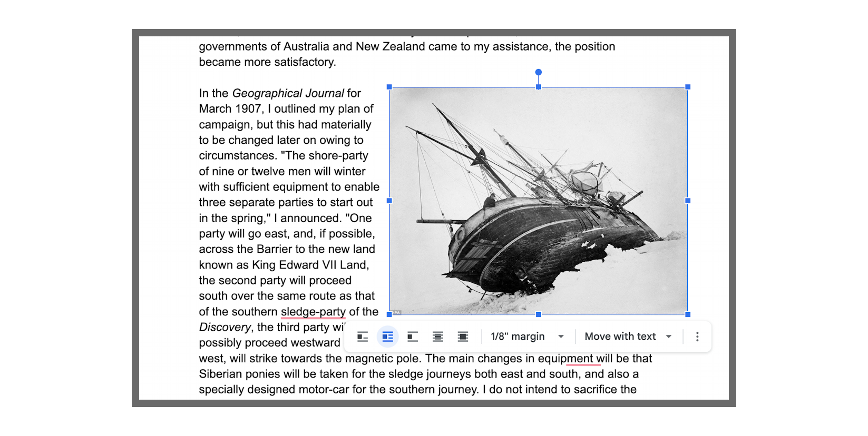Click the underlined word "equipment"

[x=565, y=359]
